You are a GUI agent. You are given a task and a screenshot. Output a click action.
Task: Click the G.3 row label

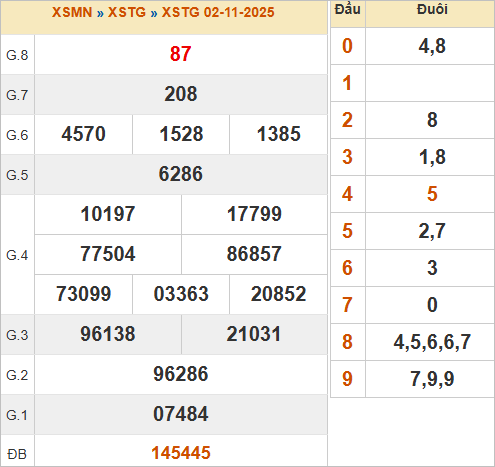[x=17, y=335]
